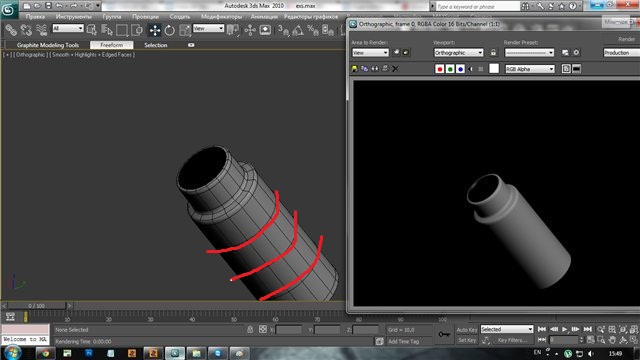The height and width of the screenshot is (360, 640).
Task: Toggle the blue channel display
Action: (x=460, y=69)
